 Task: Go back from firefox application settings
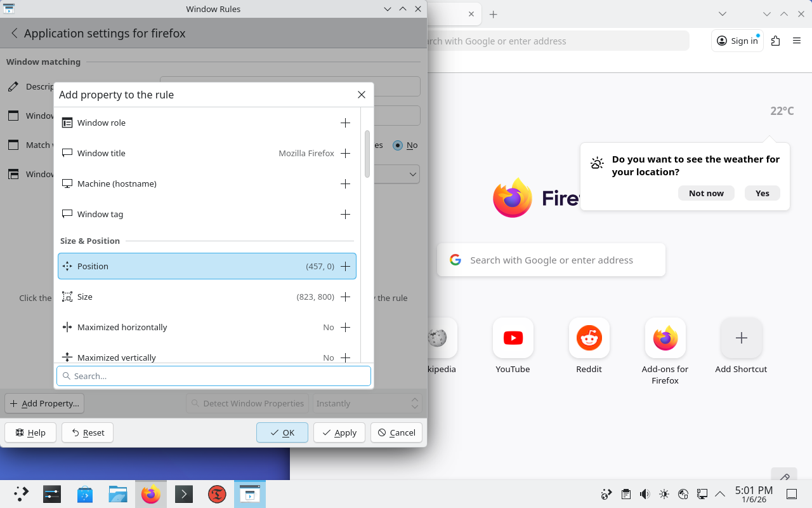click(x=15, y=33)
